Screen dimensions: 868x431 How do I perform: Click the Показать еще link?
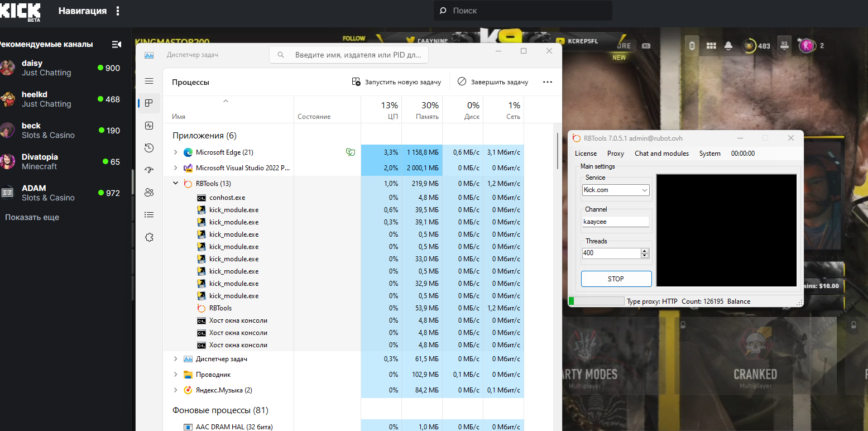pyautogui.click(x=32, y=217)
